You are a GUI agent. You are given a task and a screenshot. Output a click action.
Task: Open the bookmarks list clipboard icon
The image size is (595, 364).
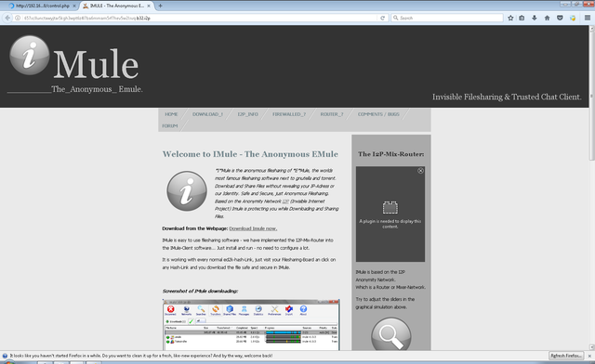coord(522,18)
